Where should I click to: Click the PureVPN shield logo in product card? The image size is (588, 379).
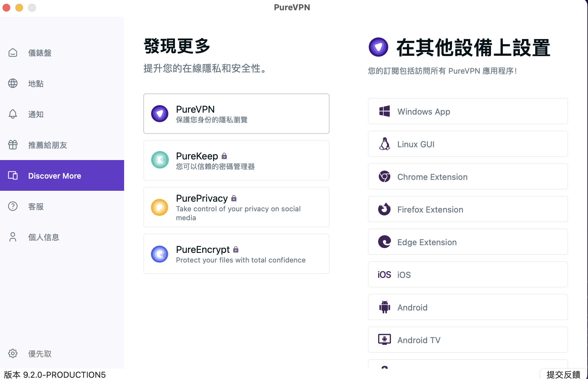click(160, 114)
